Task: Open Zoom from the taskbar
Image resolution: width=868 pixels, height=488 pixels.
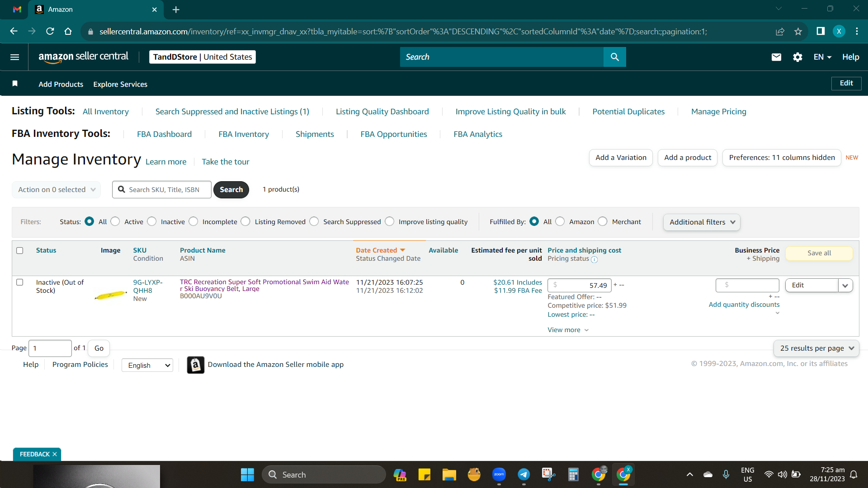Action: click(x=499, y=474)
